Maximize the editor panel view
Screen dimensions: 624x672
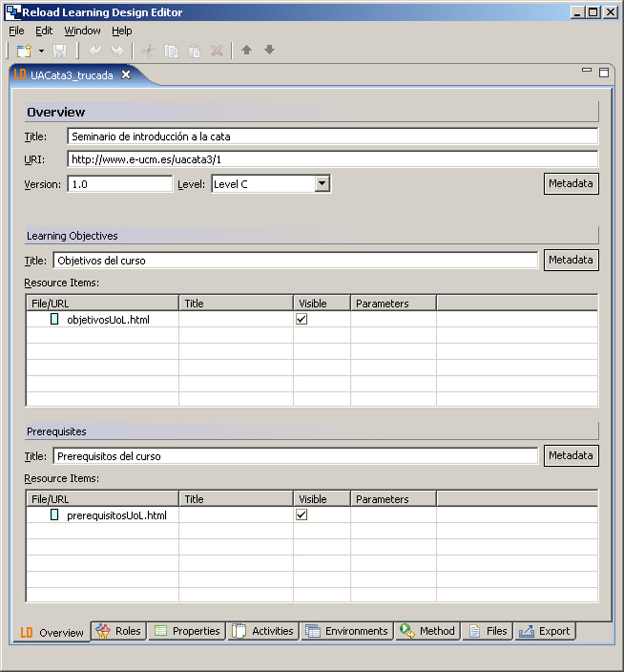[x=604, y=72]
